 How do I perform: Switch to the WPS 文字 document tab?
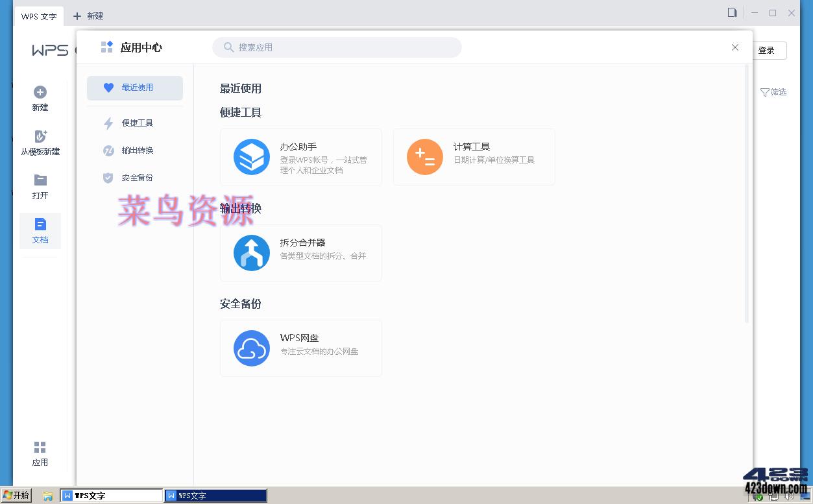[x=39, y=16]
